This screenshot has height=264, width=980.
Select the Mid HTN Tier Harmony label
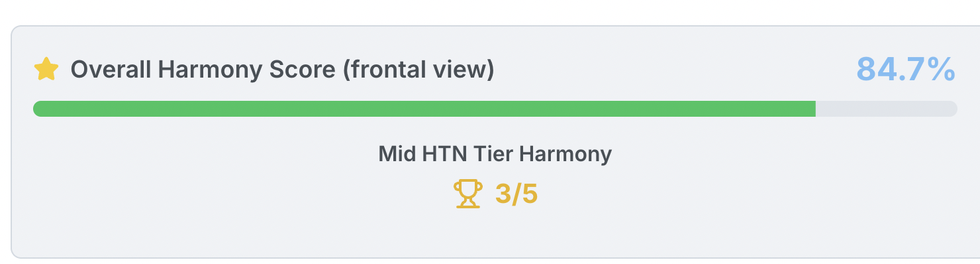[495, 154]
